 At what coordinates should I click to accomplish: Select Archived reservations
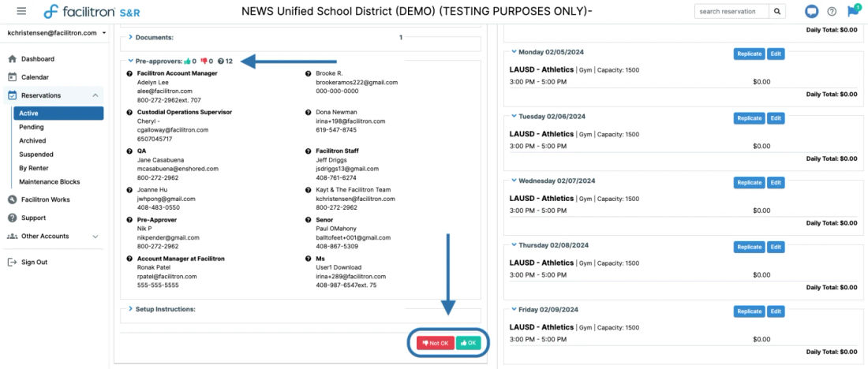point(32,140)
